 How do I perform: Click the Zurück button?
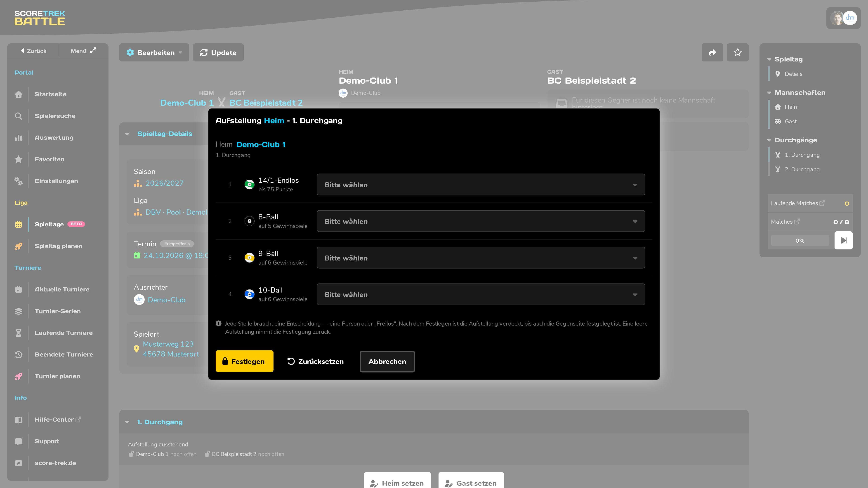tap(33, 51)
